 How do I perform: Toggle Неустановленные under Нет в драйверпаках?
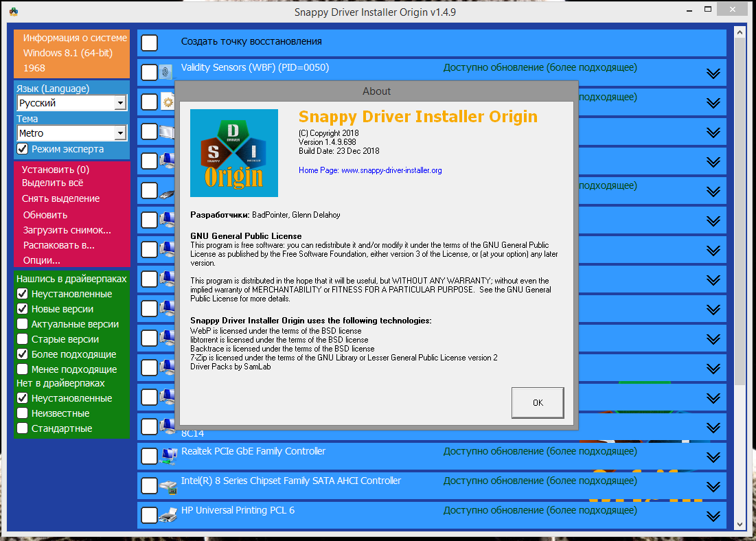coord(22,398)
